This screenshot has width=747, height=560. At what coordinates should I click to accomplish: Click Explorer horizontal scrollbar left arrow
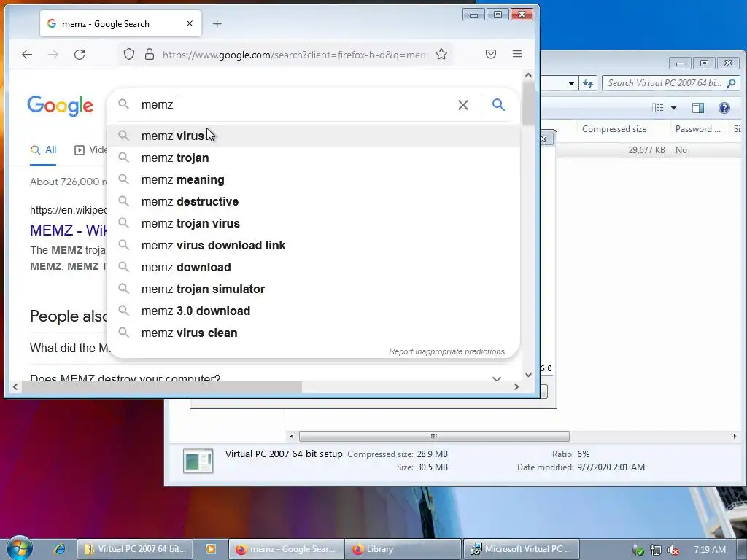[292, 436]
